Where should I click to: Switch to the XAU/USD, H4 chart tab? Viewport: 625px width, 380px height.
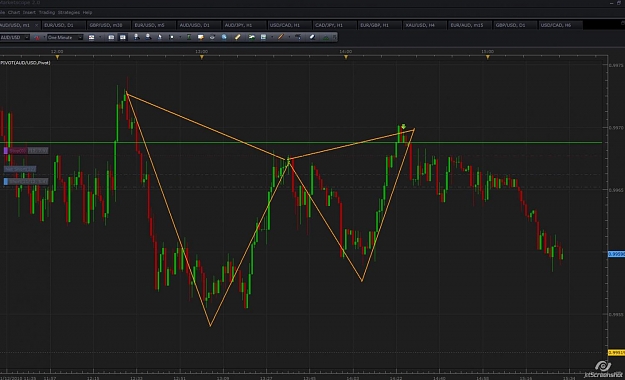pos(424,25)
